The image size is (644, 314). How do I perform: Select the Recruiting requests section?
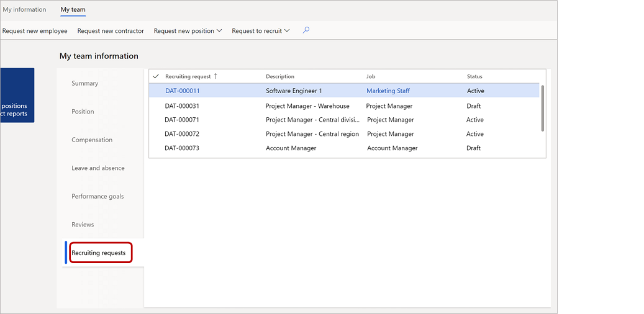pyautogui.click(x=99, y=253)
